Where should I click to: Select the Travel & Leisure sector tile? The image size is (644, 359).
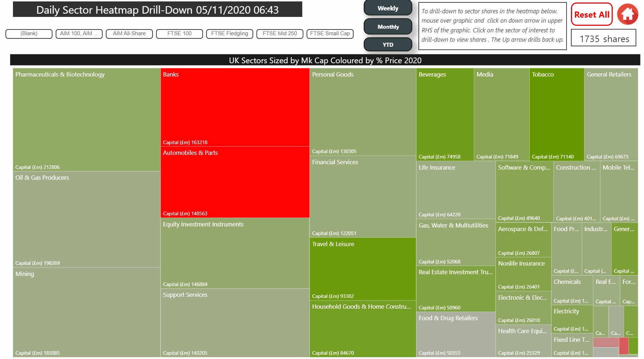[363, 269]
